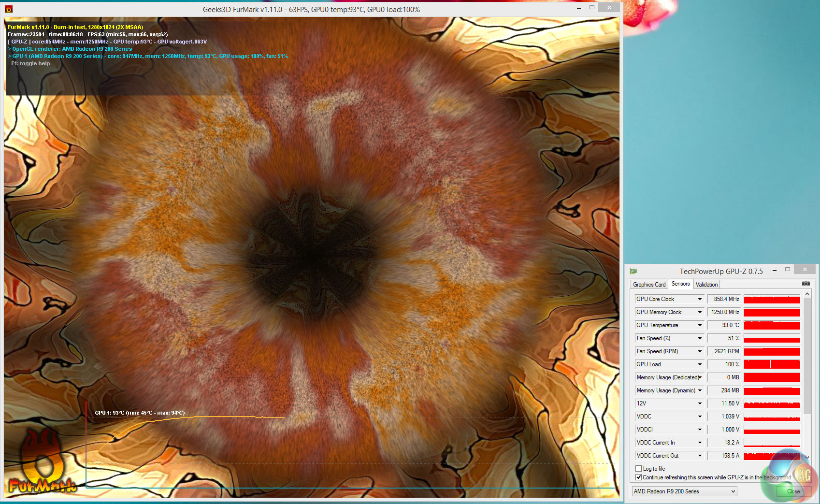The width and height of the screenshot is (820, 504).
Task: Minimize the GPU-Z window
Action: click(x=775, y=270)
